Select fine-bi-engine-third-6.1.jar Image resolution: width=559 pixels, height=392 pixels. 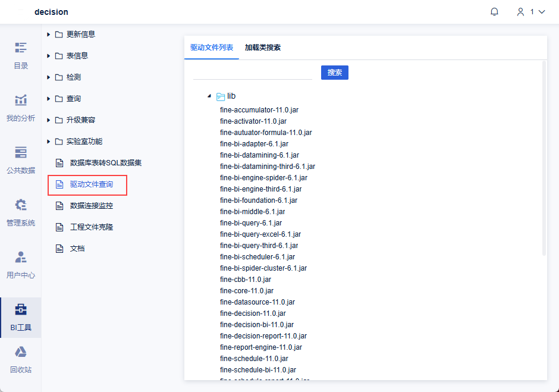click(x=260, y=189)
